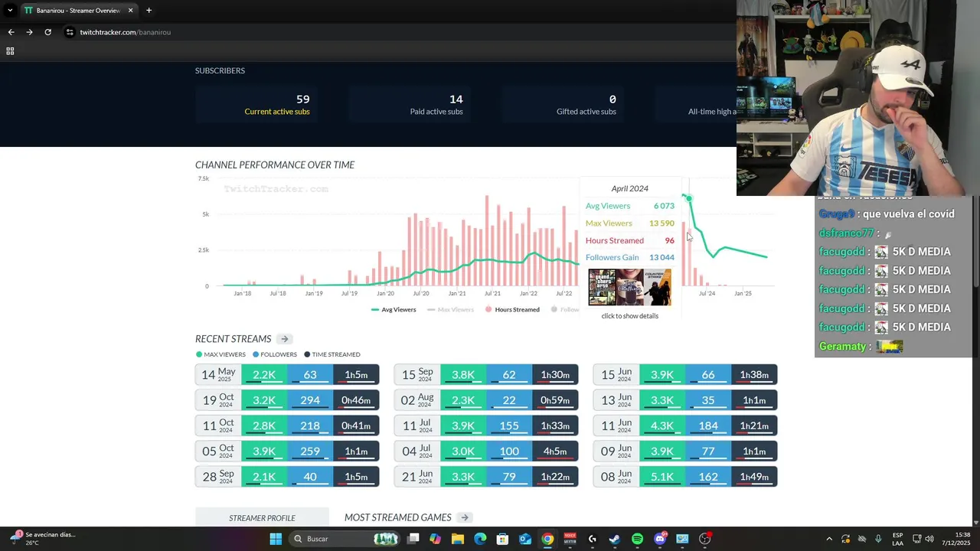This screenshot has height=551, width=980.
Task: Click Followers Gain 13 044 tooltip value
Action: (661, 258)
